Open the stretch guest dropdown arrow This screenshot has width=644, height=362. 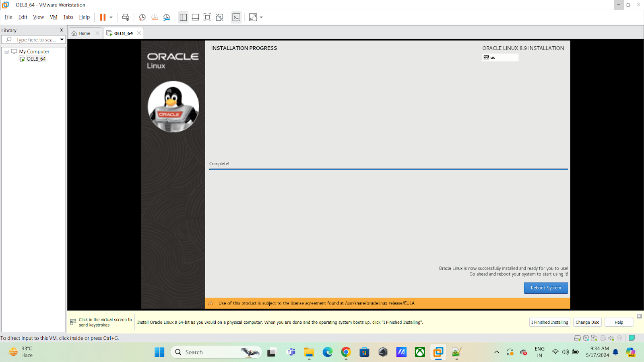[x=261, y=17]
